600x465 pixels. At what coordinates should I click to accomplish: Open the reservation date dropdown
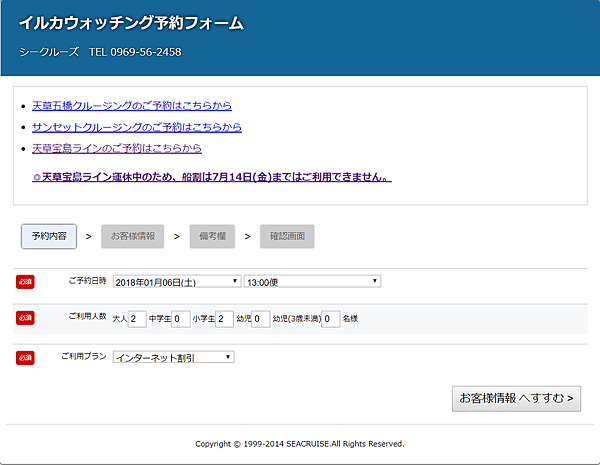click(x=177, y=281)
